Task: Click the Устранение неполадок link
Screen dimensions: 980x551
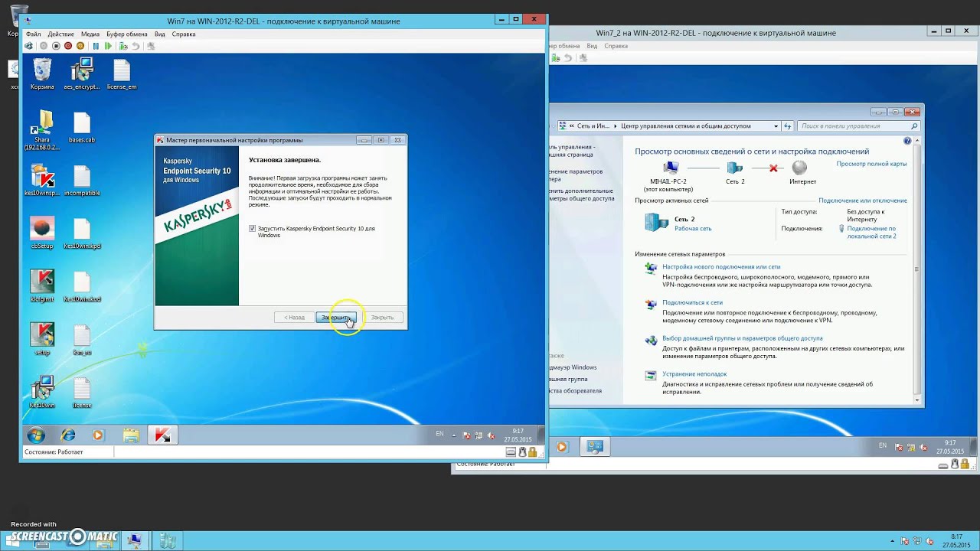Action: 694,374
